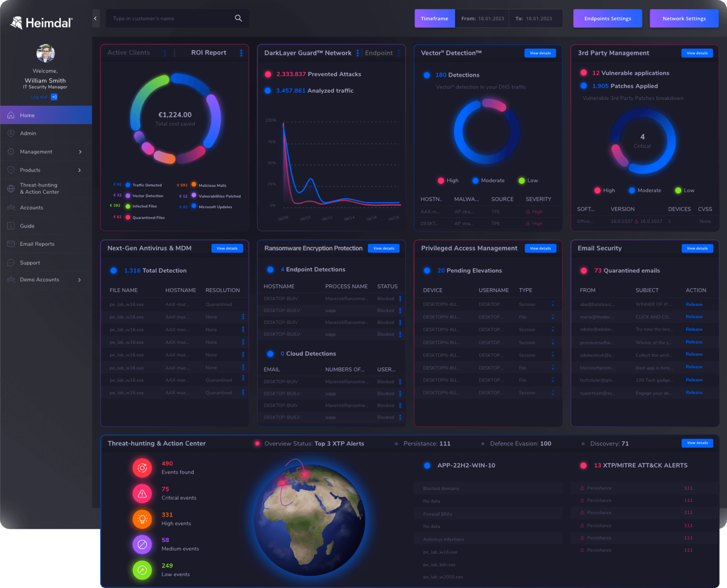Select the Home menu item in sidebar

[x=27, y=115]
